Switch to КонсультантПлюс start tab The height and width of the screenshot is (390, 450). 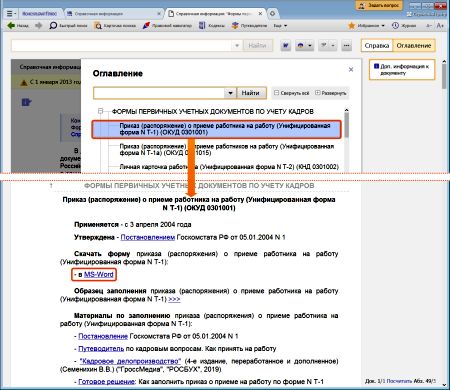click(x=39, y=14)
